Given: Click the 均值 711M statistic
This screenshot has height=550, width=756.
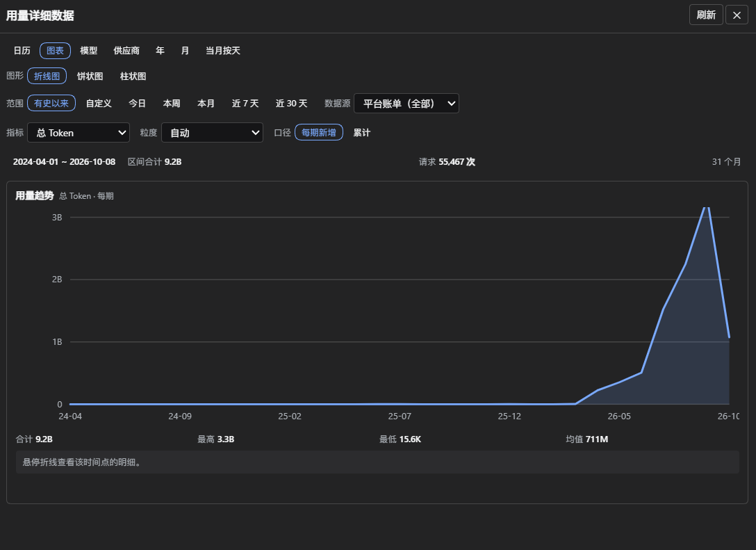Looking at the screenshot, I should 586,439.
